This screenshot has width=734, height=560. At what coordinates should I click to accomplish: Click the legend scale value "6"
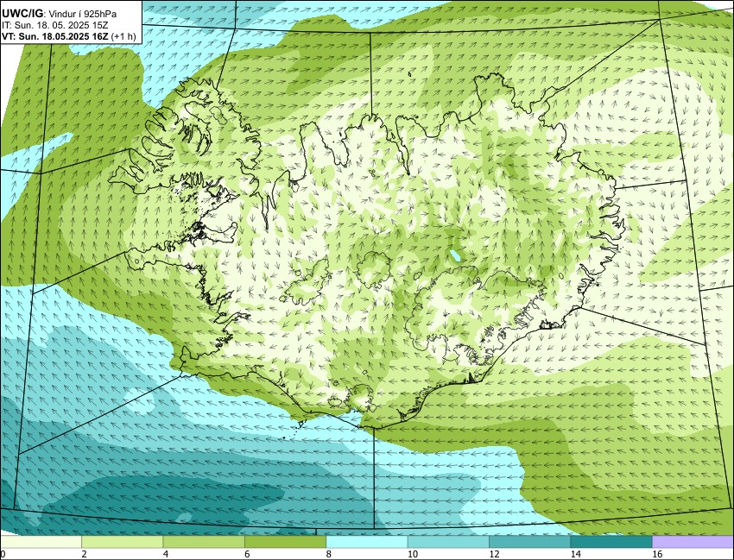pyautogui.click(x=247, y=554)
